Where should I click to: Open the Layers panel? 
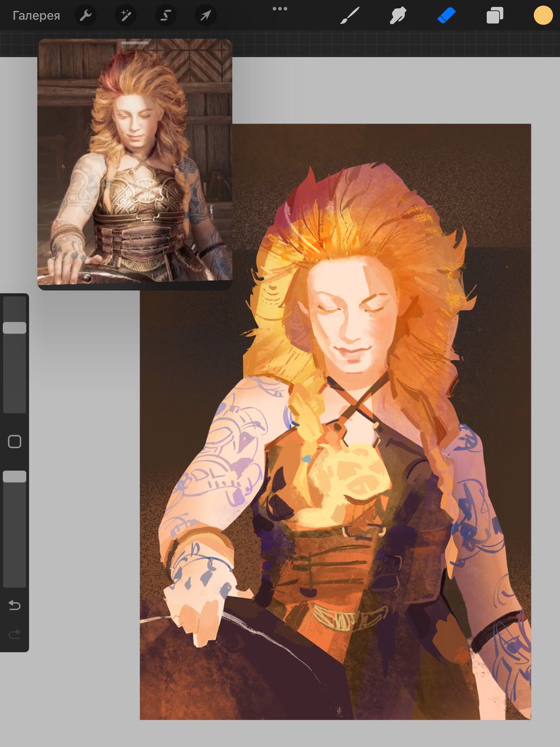tap(495, 16)
